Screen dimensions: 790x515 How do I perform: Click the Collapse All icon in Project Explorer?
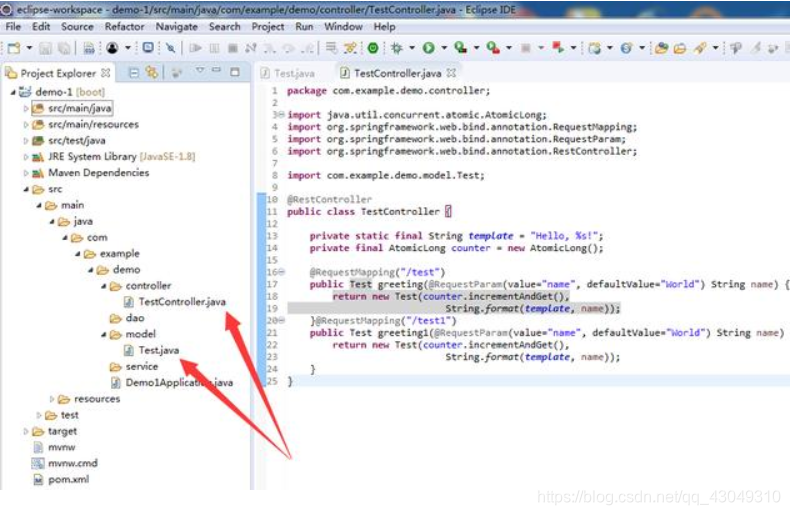click(x=134, y=73)
